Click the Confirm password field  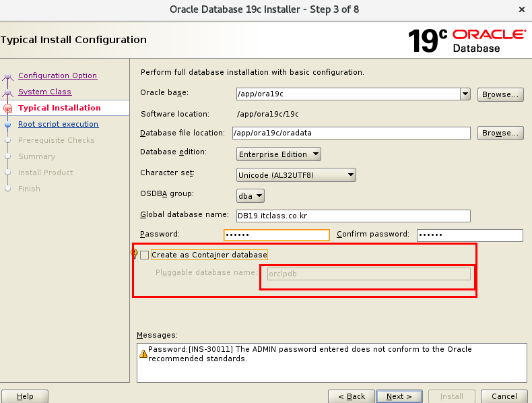tap(470, 235)
